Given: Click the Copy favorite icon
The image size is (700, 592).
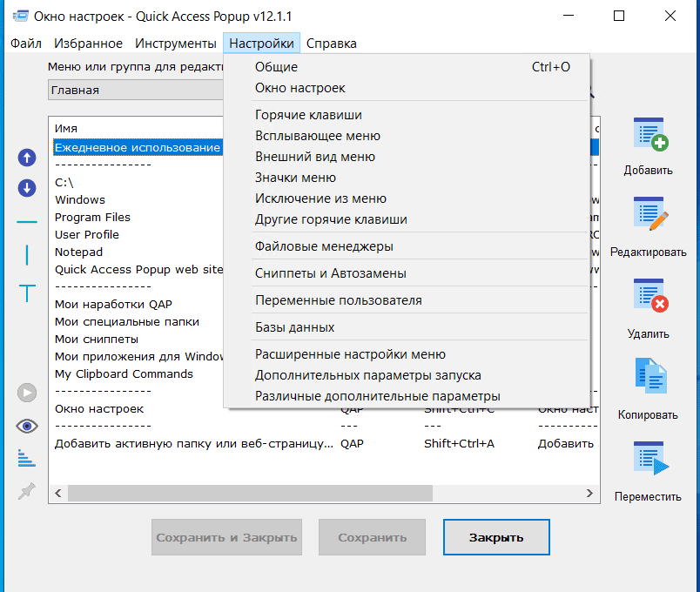Looking at the screenshot, I should coord(648,378).
